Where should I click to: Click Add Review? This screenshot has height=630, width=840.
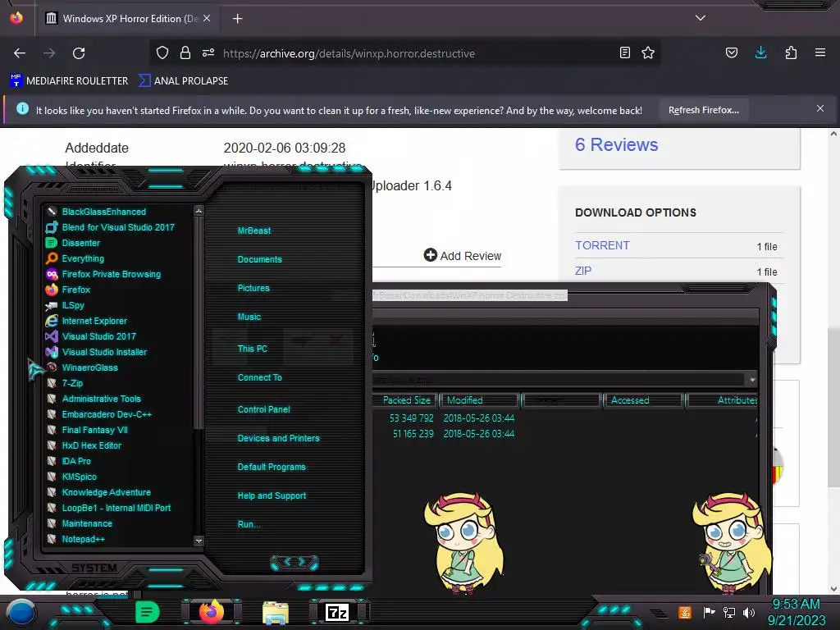(x=463, y=256)
